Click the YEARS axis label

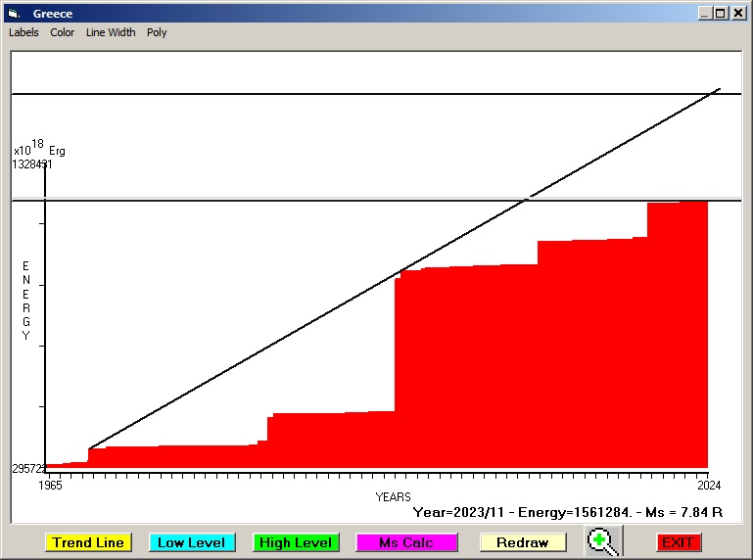(393, 497)
